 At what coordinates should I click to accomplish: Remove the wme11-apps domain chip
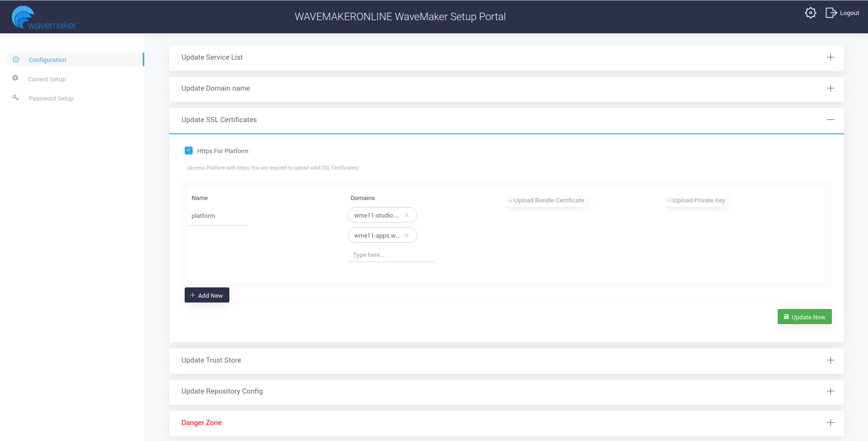(x=407, y=236)
